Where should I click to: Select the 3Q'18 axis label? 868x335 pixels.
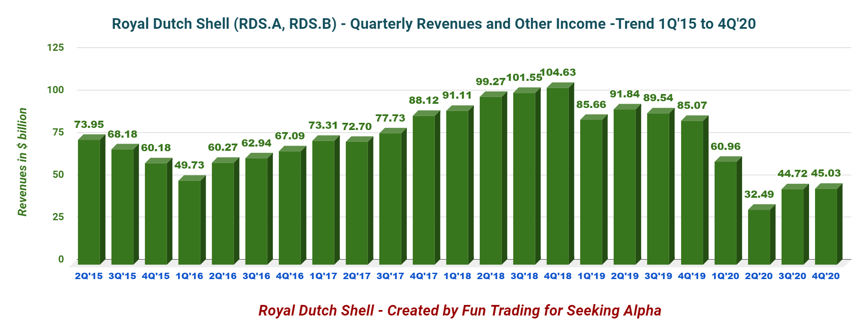[x=524, y=276]
